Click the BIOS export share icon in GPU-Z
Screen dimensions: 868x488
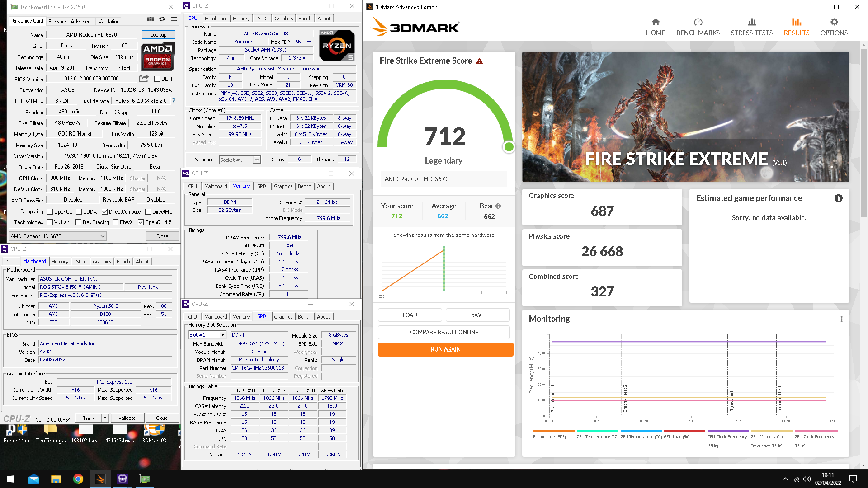(144, 79)
